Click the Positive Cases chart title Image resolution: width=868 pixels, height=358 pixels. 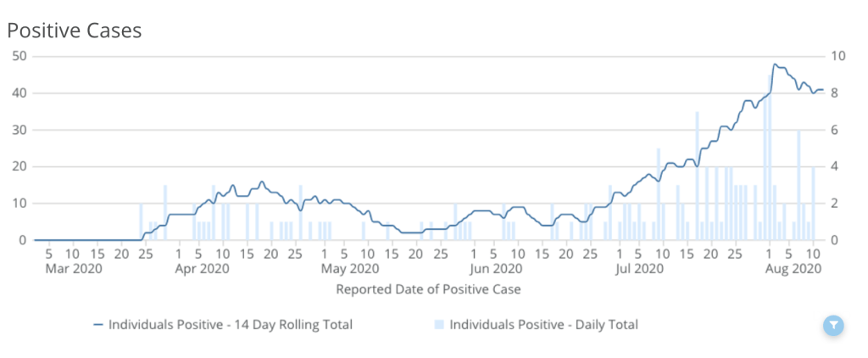point(74,31)
